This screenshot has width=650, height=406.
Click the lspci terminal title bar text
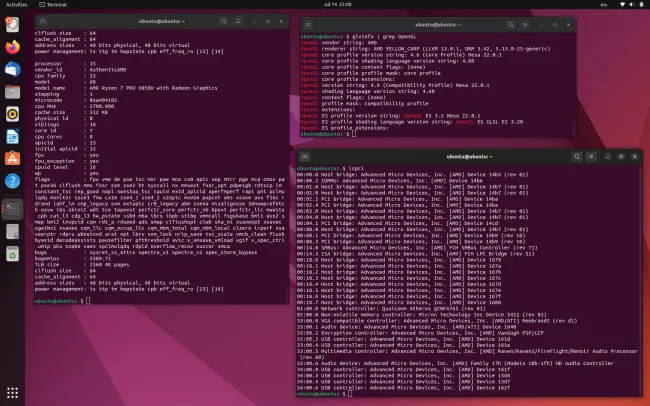click(469, 157)
